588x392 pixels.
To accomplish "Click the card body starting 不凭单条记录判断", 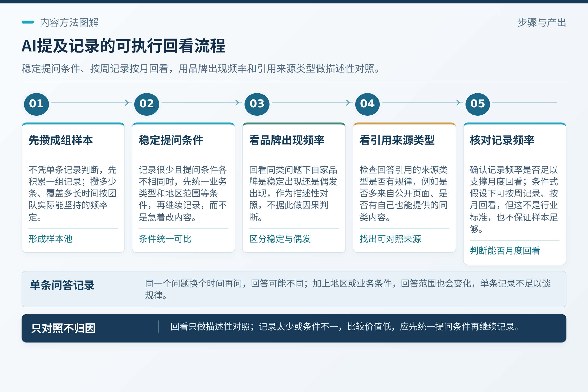I will pyautogui.click(x=73, y=194).
